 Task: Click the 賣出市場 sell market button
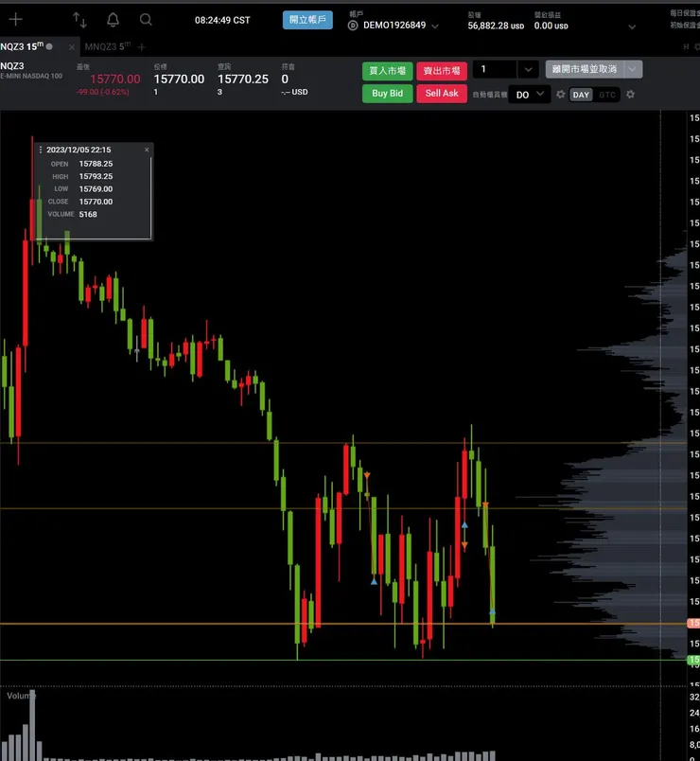coord(442,71)
